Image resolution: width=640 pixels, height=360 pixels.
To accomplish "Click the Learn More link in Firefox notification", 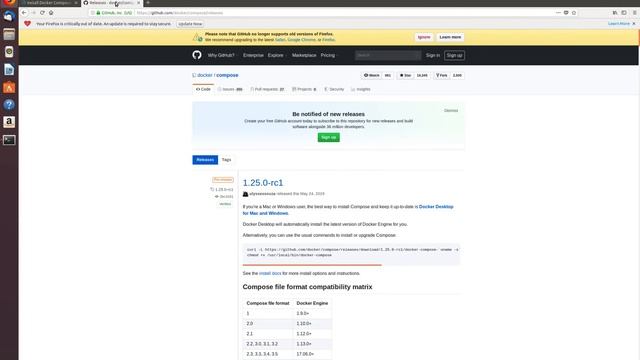I will (619, 24).
